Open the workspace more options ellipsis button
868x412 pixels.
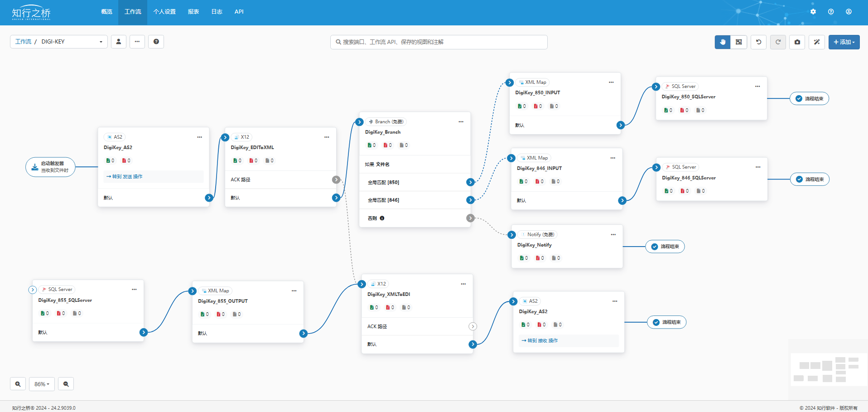pyautogui.click(x=137, y=42)
